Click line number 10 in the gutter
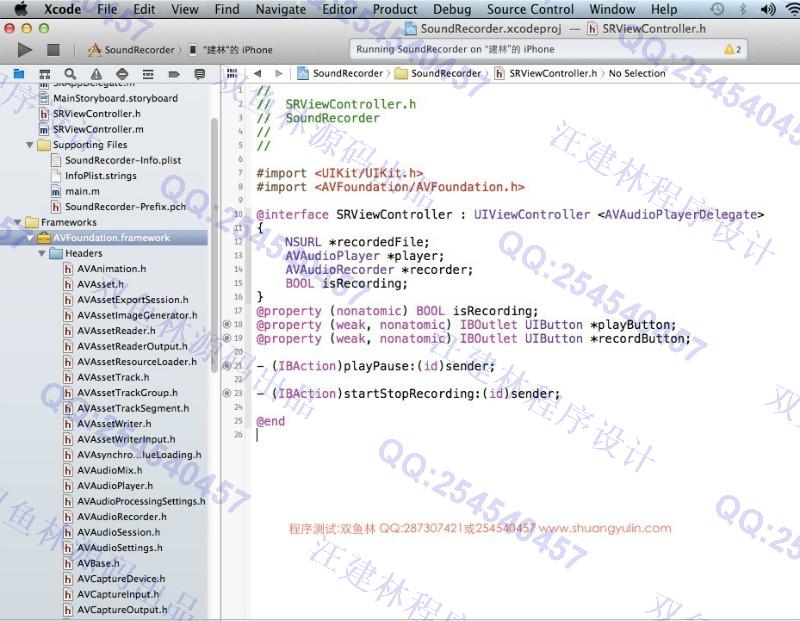Image resolution: width=800 pixels, height=621 pixels. (x=238, y=214)
